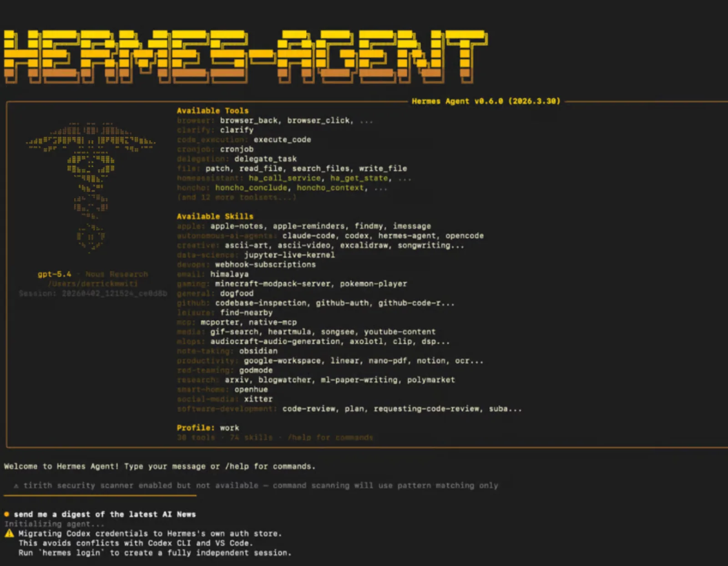
Task: Click the "honcho_conclude" tool name
Action: (x=251, y=188)
